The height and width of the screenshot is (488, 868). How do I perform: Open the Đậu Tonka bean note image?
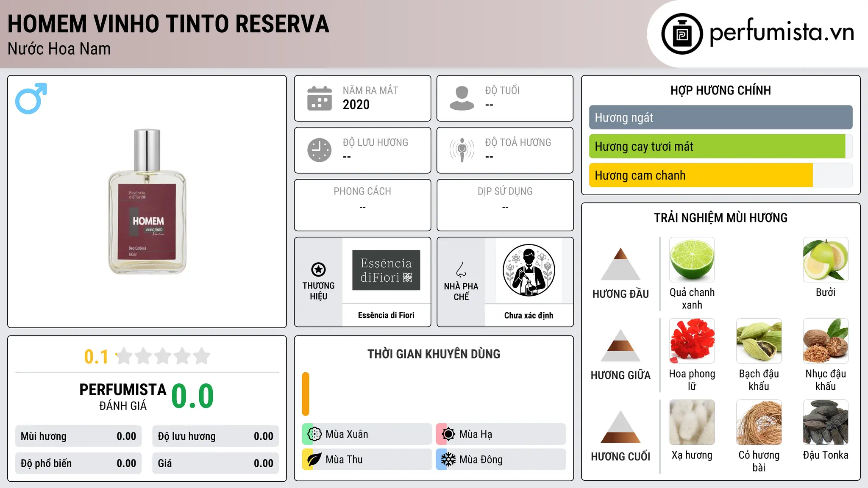[826, 422]
